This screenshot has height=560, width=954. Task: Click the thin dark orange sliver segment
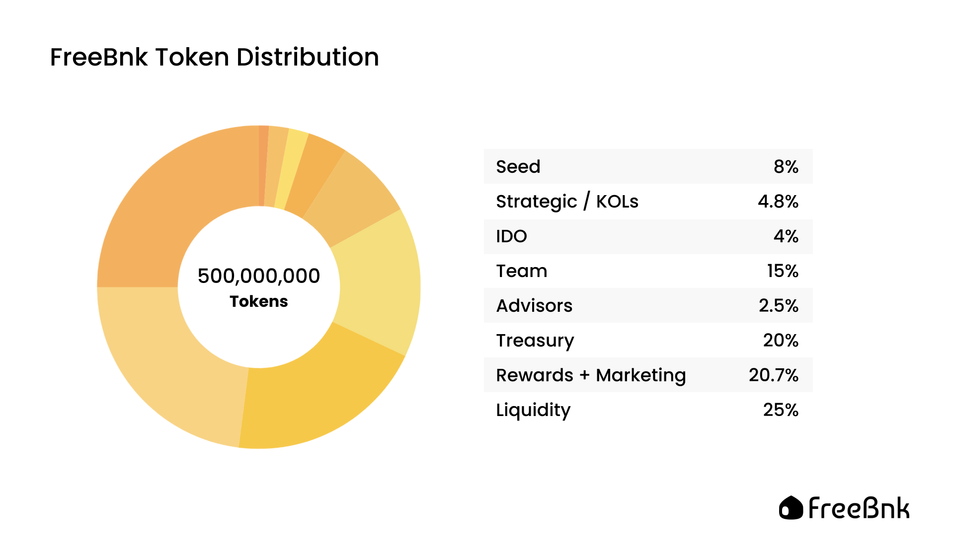pyautogui.click(x=263, y=166)
